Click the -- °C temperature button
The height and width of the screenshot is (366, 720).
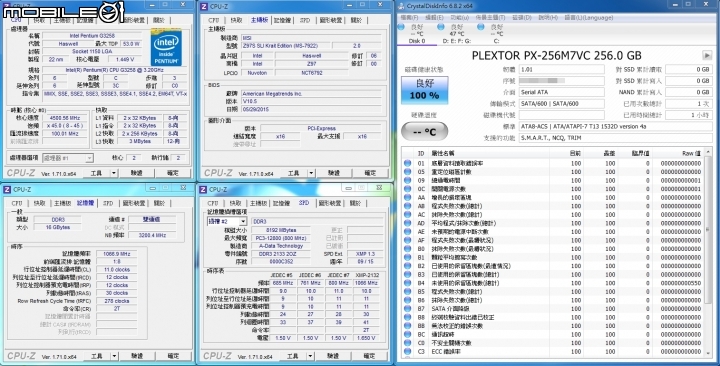(x=424, y=132)
